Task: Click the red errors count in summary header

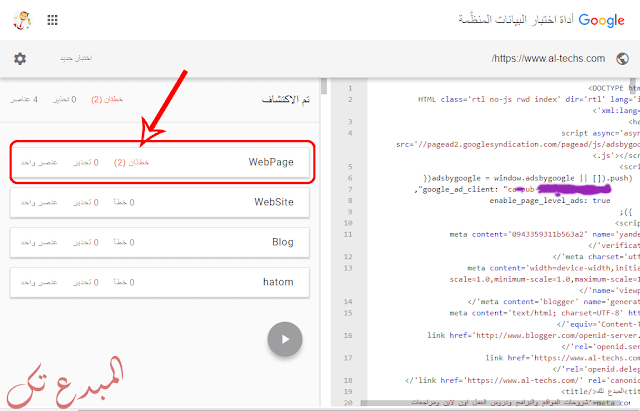Action: (105, 100)
